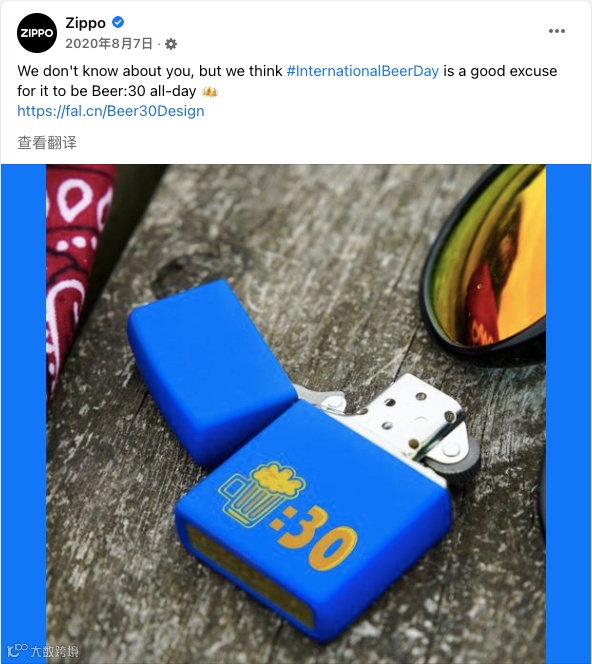This screenshot has height=664, width=592.
Task: Click 查看翻译 to see translation
Action: coord(47,143)
